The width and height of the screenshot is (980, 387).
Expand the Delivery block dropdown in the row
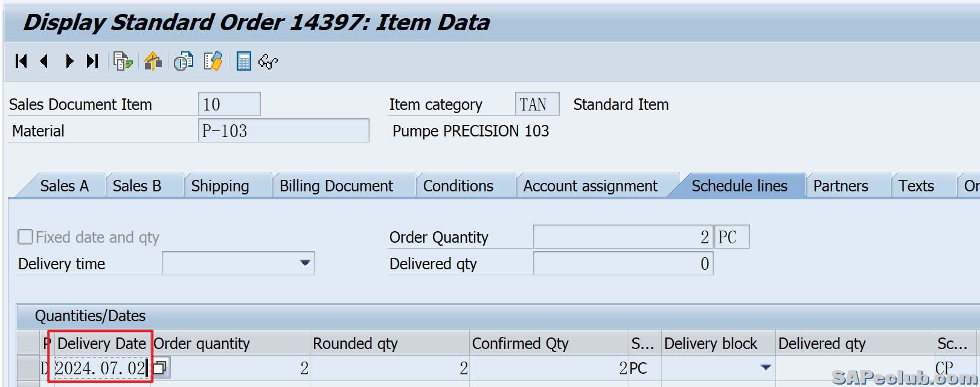(x=766, y=368)
